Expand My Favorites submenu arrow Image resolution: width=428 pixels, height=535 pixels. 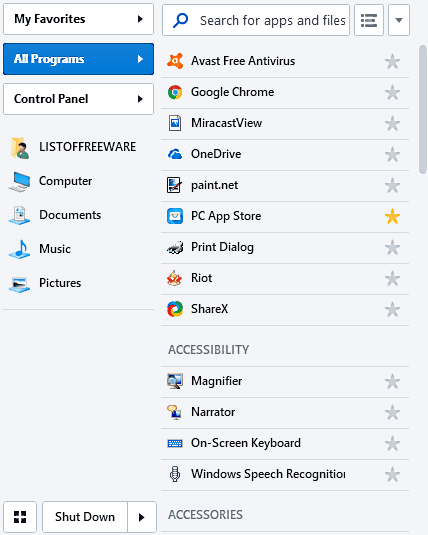140,19
